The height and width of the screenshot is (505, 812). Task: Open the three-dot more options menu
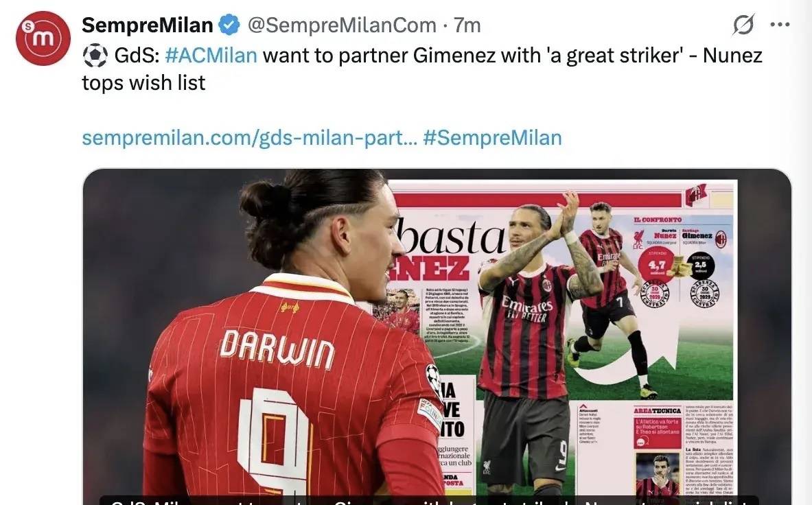click(780, 24)
